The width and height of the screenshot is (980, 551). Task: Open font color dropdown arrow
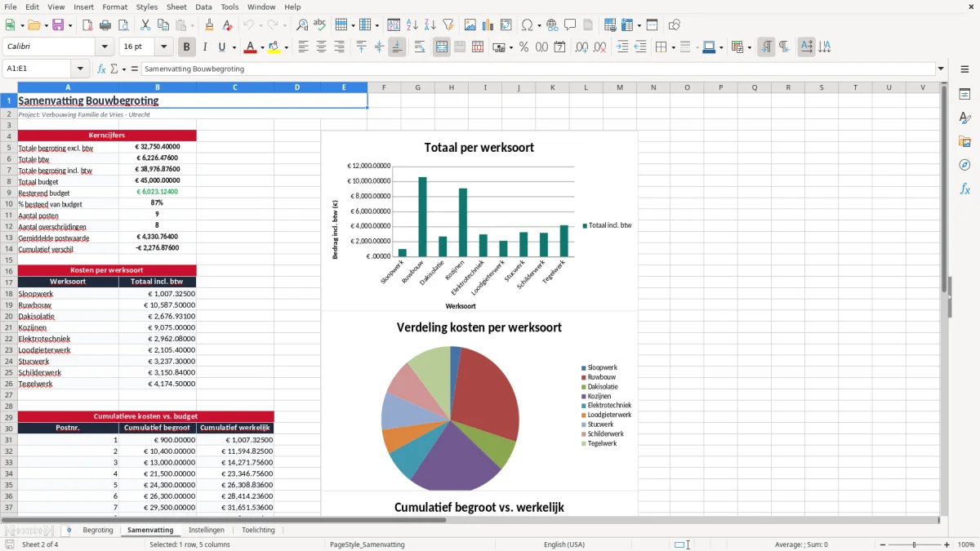[261, 47]
